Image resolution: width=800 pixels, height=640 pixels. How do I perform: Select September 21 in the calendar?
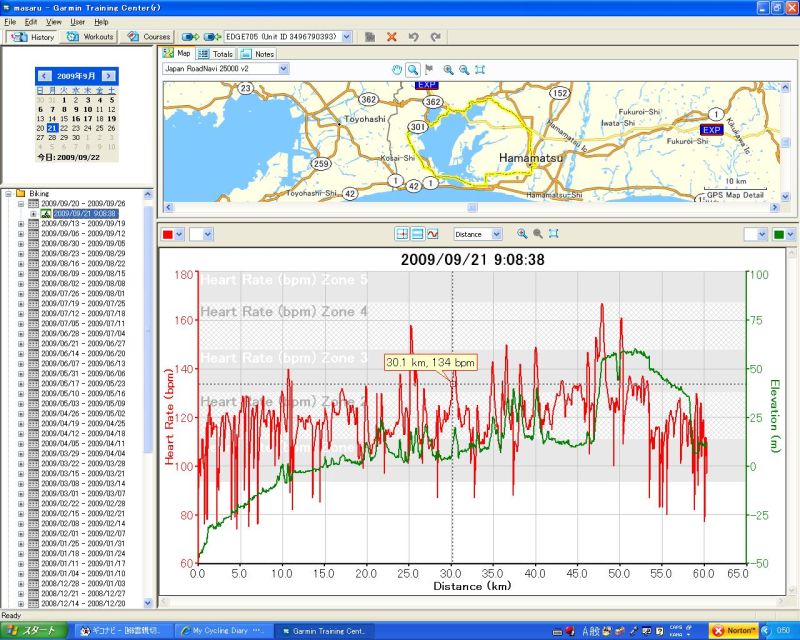pos(52,128)
